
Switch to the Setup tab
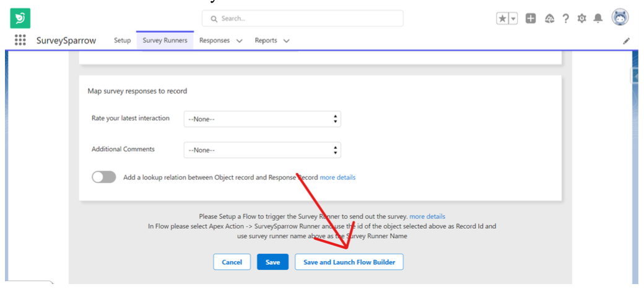click(122, 40)
